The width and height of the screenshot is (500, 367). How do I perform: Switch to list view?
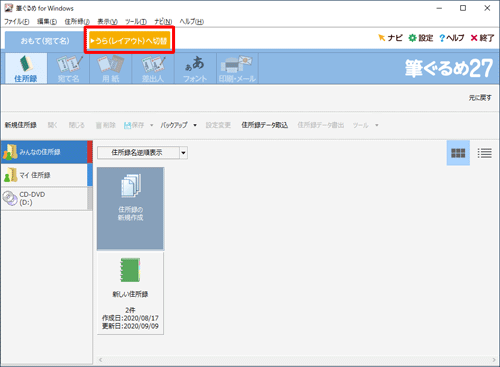(484, 153)
